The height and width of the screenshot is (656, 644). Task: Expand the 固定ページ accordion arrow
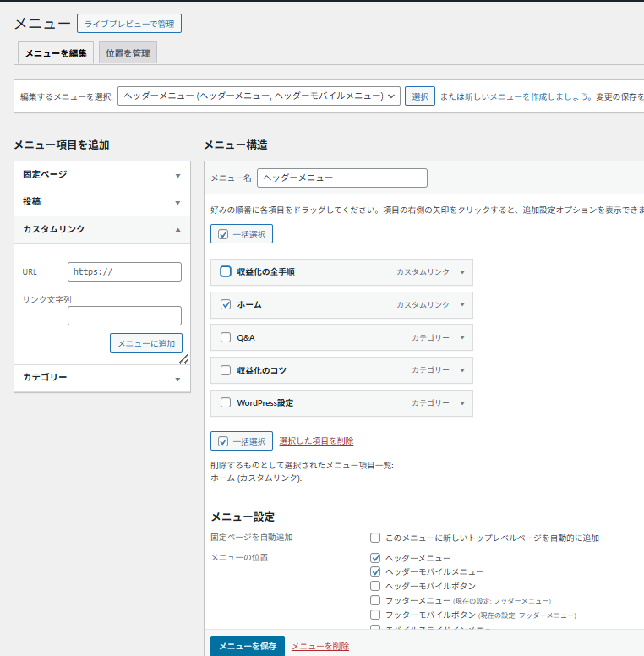point(177,175)
